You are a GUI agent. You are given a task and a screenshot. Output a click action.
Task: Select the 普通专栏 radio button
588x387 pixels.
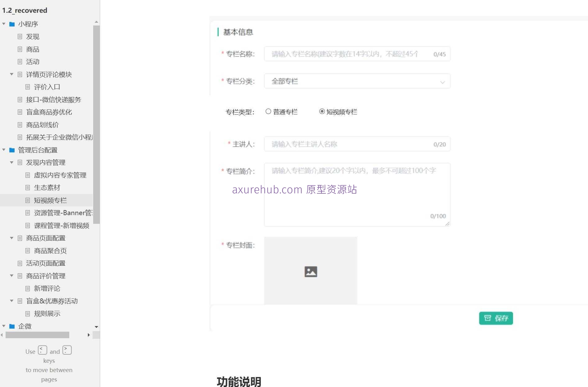[x=268, y=111]
